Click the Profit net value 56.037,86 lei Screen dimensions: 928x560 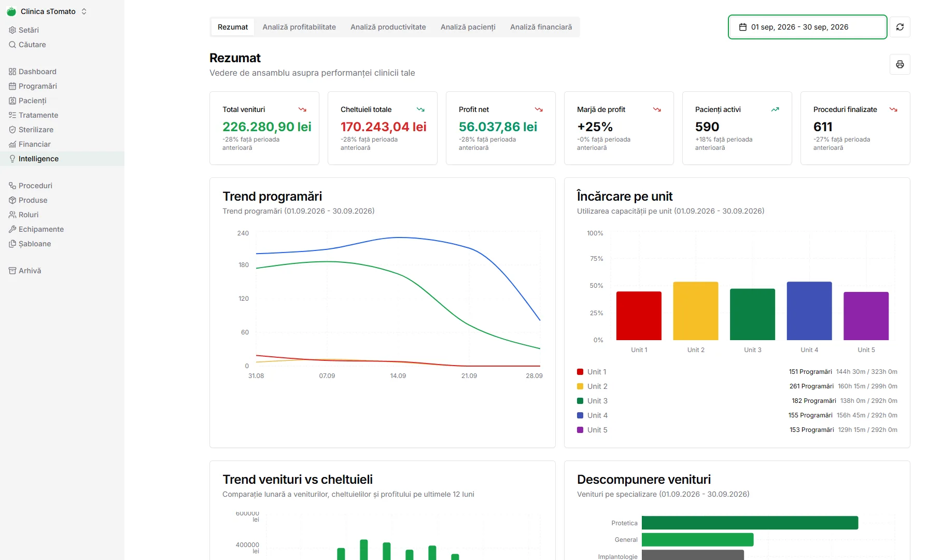tap(498, 127)
